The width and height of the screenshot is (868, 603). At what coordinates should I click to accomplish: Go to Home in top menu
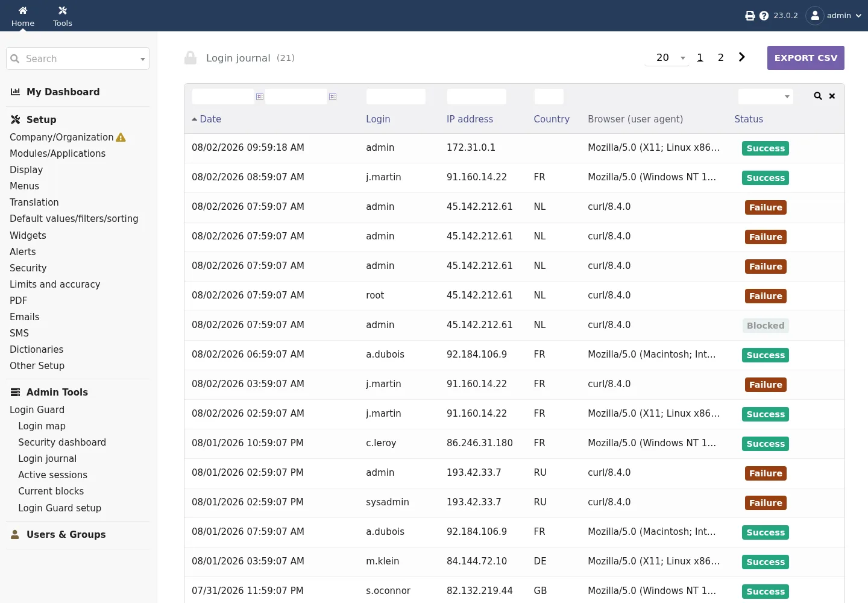click(x=23, y=16)
